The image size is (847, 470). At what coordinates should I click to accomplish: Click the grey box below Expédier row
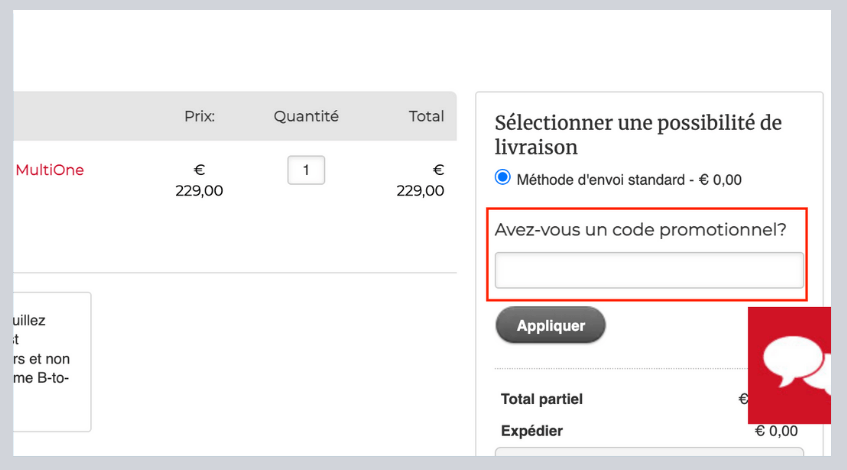click(x=648, y=457)
